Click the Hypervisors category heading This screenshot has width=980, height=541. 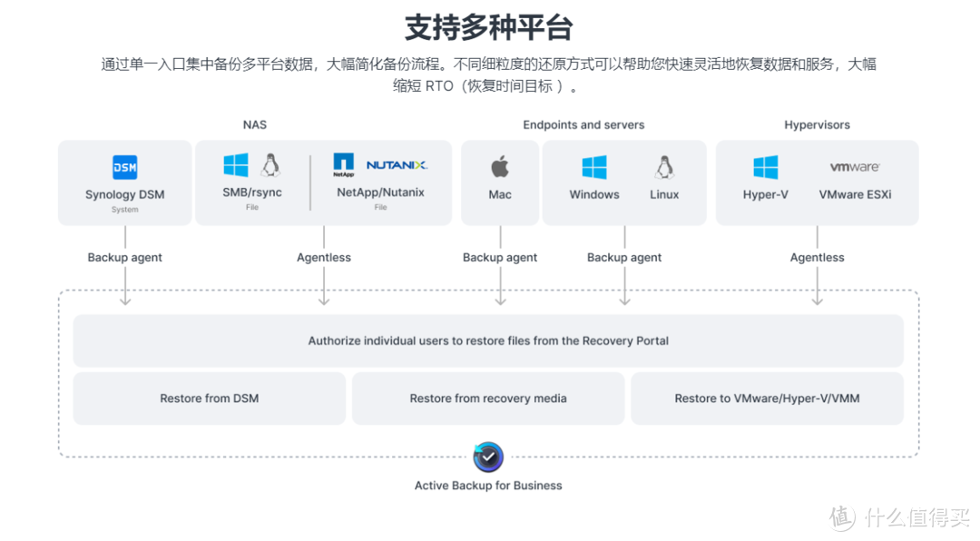tap(817, 124)
